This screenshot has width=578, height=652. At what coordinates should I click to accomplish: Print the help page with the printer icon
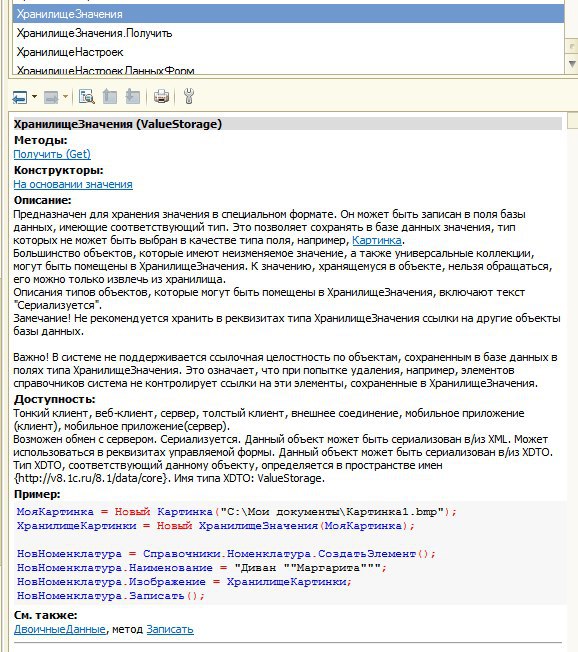click(x=161, y=97)
